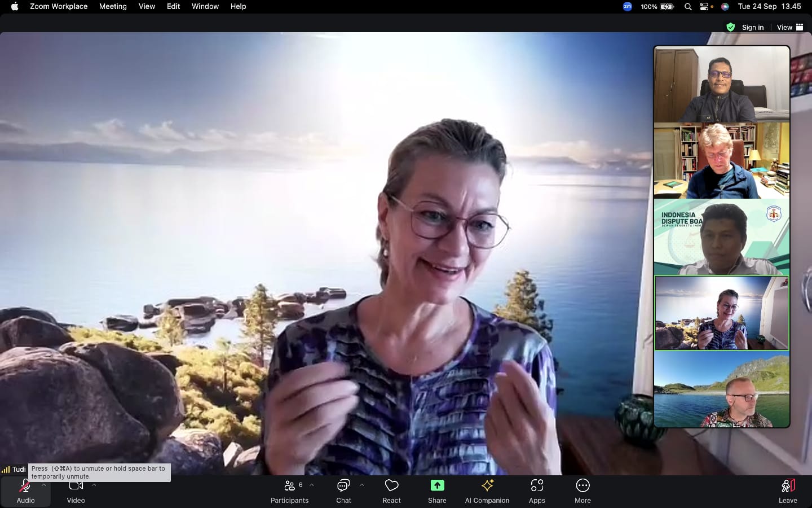This screenshot has width=812, height=508.
Task: Toggle the camera with Video button
Action: tap(76, 491)
